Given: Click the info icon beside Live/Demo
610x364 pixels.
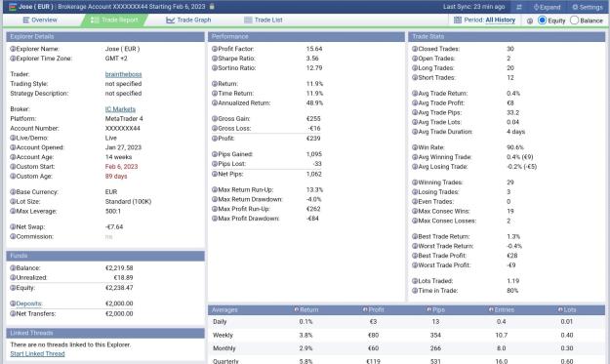Looking at the screenshot, I should pyautogui.click(x=13, y=138).
